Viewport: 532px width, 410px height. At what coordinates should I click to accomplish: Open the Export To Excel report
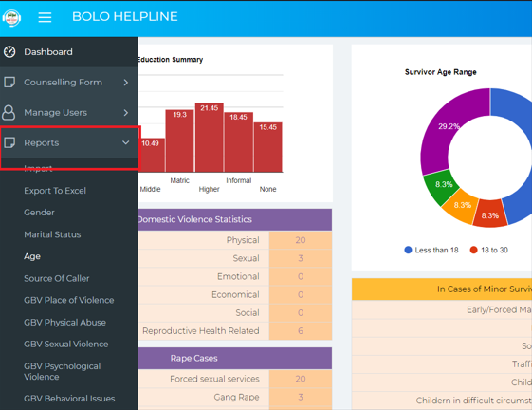click(55, 191)
